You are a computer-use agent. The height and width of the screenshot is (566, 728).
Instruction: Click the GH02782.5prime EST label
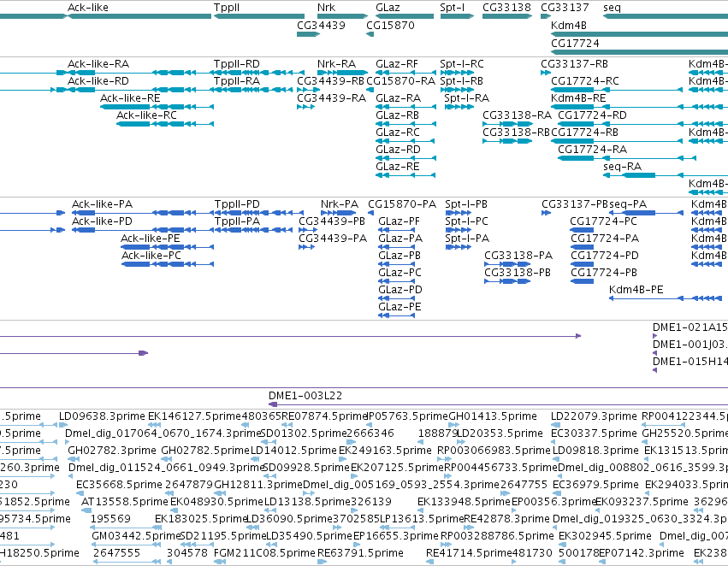tap(205, 451)
